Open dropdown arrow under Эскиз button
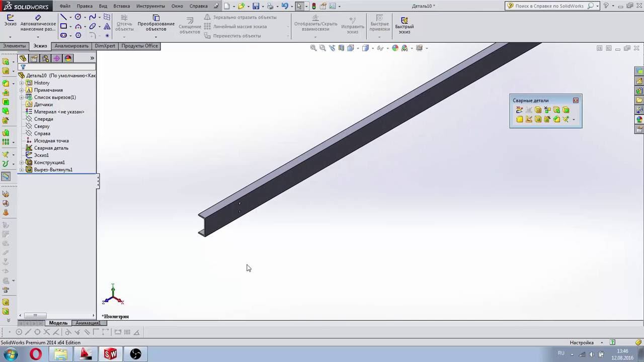Image resolution: width=644 pixels, height=362 pixels. (10, 37)
